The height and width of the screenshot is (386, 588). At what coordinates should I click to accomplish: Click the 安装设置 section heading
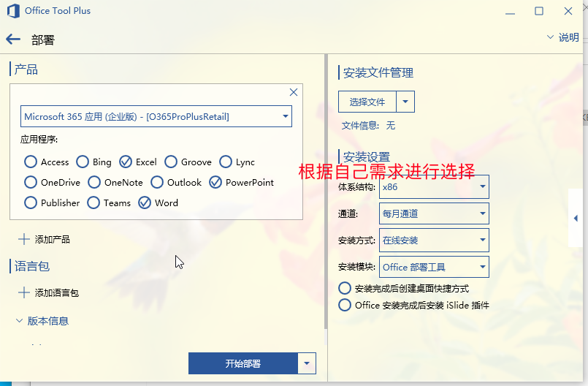point(367,156)
